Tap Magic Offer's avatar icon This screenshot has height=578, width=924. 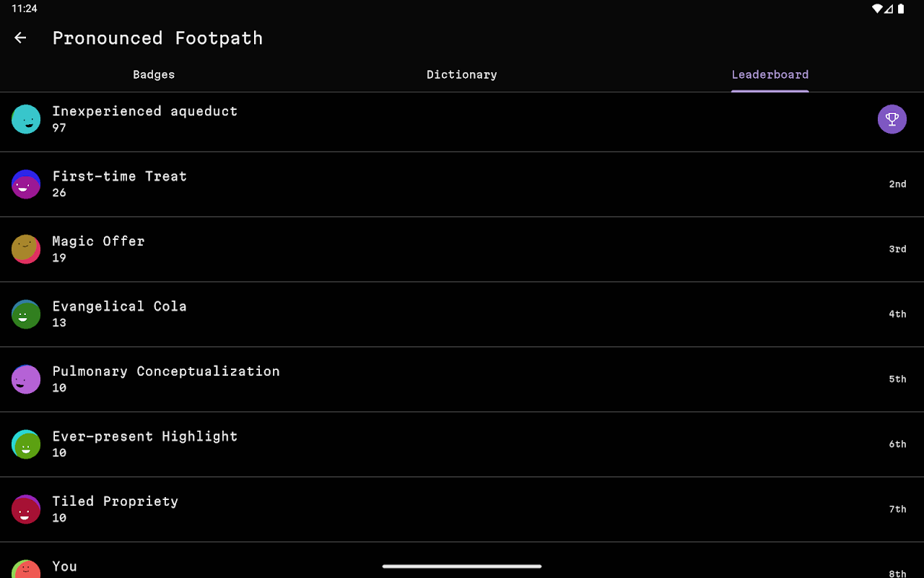click(x=26, y=249)
